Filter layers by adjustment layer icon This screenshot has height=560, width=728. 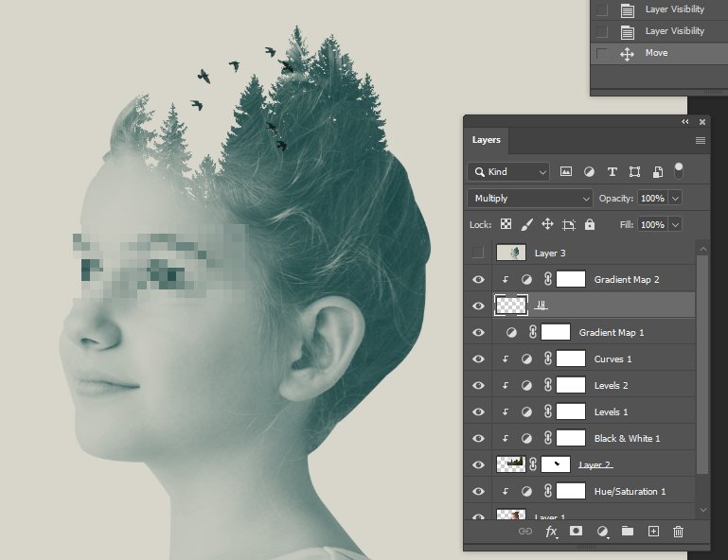pos(589,171)
